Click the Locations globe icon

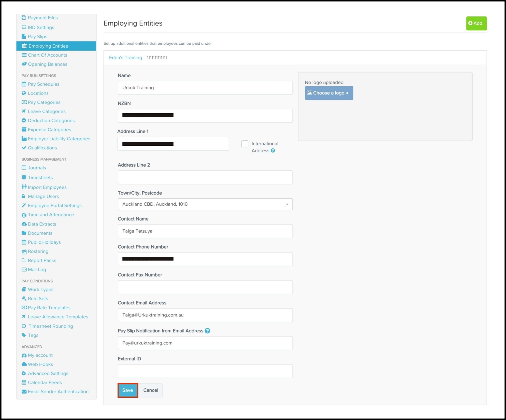(x=24, y=93)
